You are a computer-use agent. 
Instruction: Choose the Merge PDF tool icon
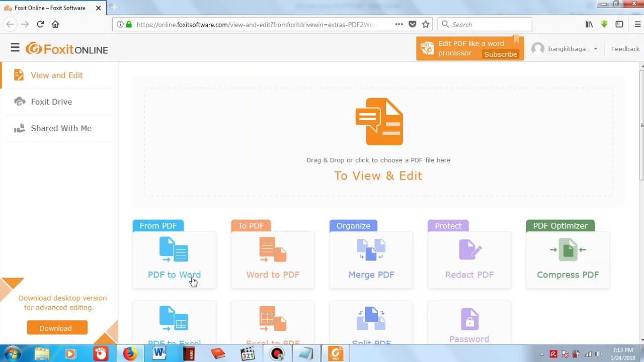[371, 250]
